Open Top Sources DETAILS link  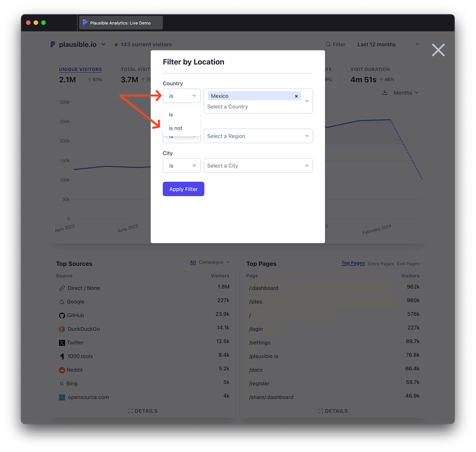click(x=143, y=411)
